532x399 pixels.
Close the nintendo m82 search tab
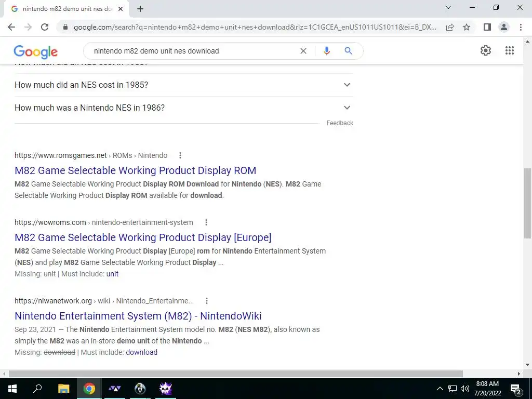pos(121,9)
